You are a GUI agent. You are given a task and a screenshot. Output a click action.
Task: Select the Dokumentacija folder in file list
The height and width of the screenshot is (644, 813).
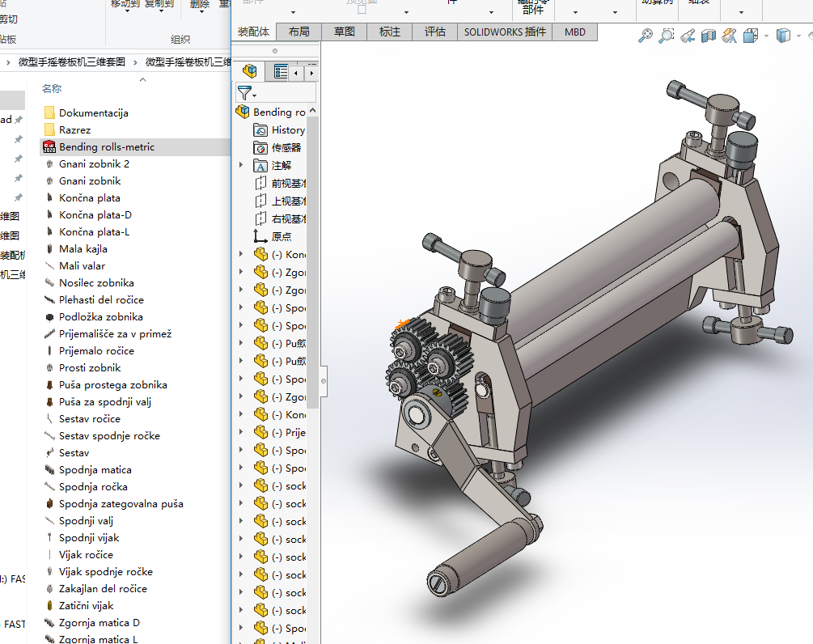pos(93,113)
